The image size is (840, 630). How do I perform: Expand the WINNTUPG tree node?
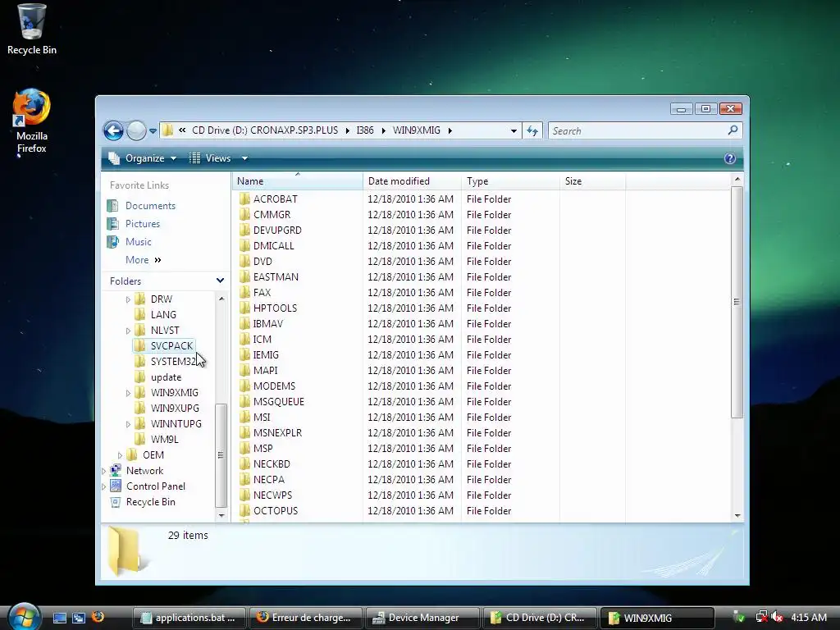coord(128,424)
